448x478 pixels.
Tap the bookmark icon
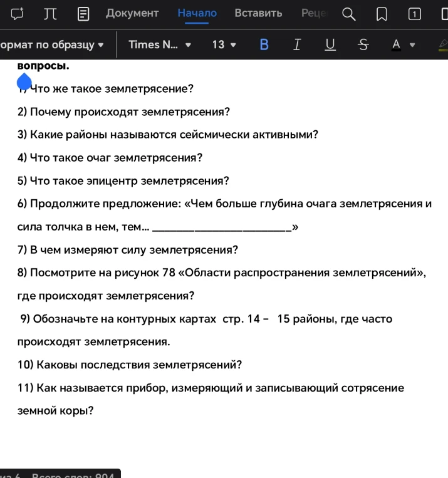382,14
